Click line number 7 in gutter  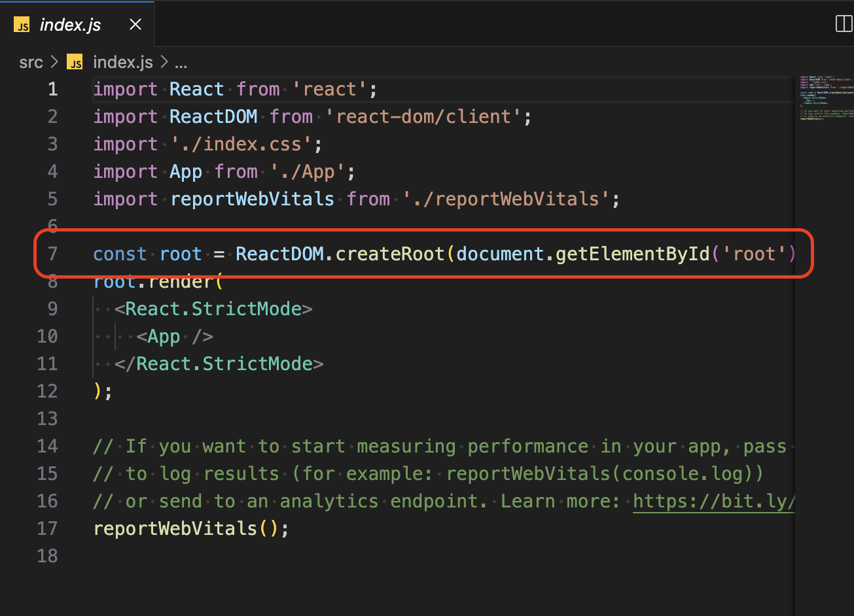[52, 254]
